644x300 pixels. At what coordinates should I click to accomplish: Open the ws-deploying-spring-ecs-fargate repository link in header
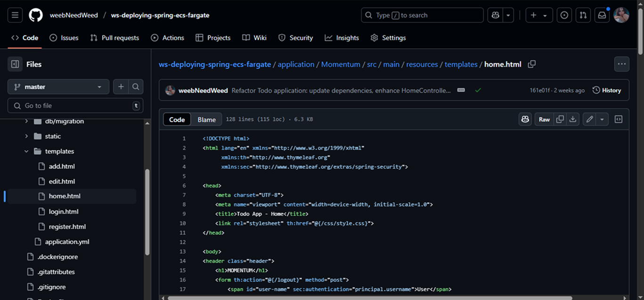pyautogui.click(x=160, y=15)
